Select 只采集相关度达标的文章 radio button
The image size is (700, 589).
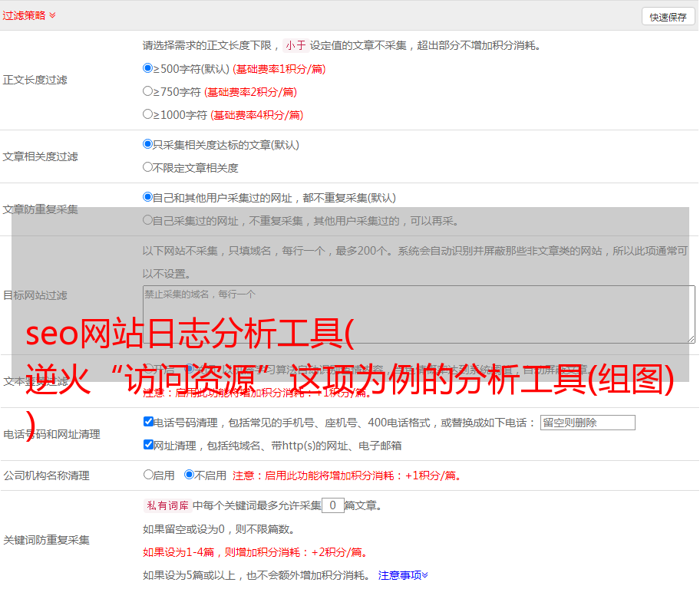[148, 144]
